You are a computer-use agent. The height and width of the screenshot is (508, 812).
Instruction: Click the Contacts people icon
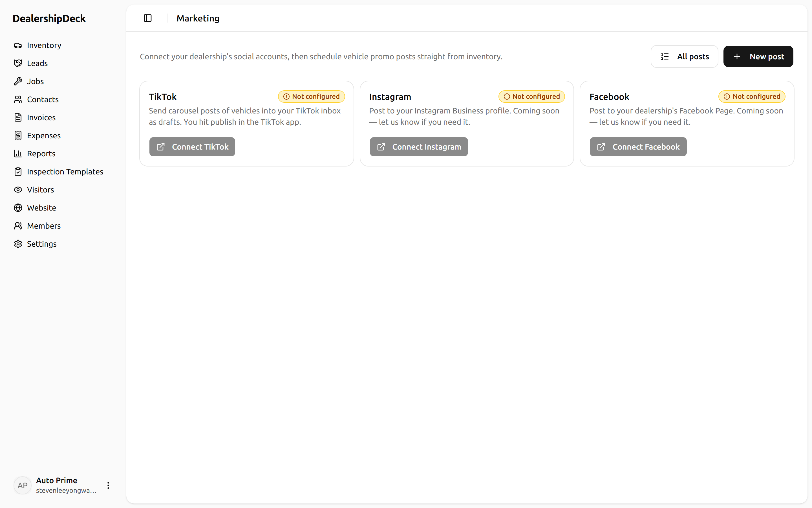18,99
